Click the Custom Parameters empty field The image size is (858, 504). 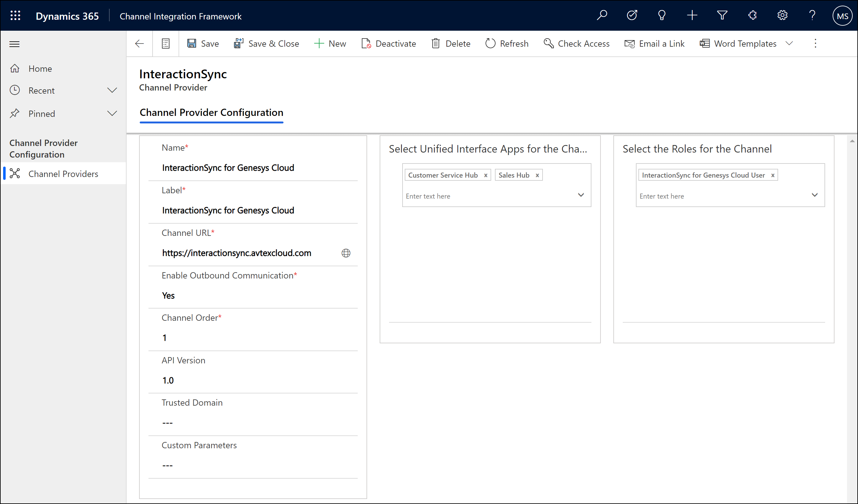pos(253,465)
